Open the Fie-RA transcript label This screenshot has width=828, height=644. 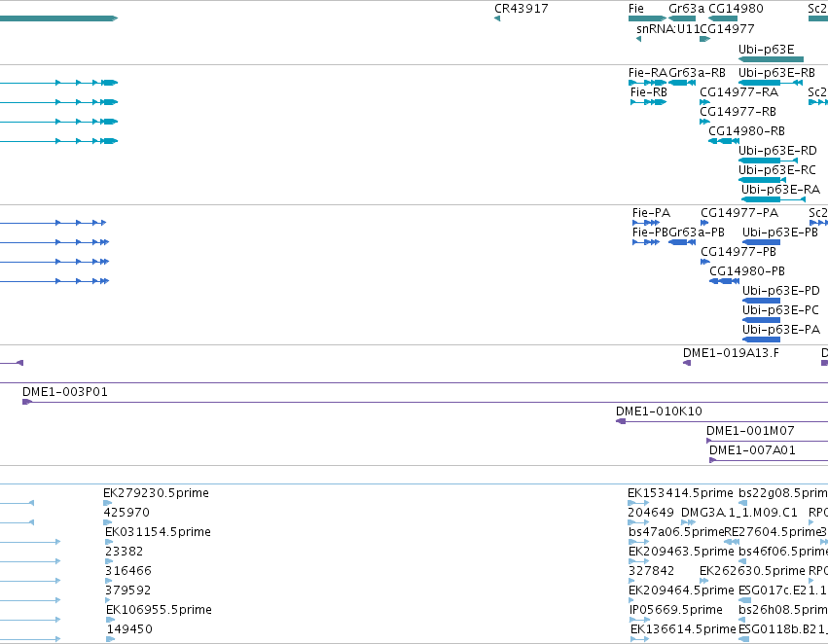[648, 73]
